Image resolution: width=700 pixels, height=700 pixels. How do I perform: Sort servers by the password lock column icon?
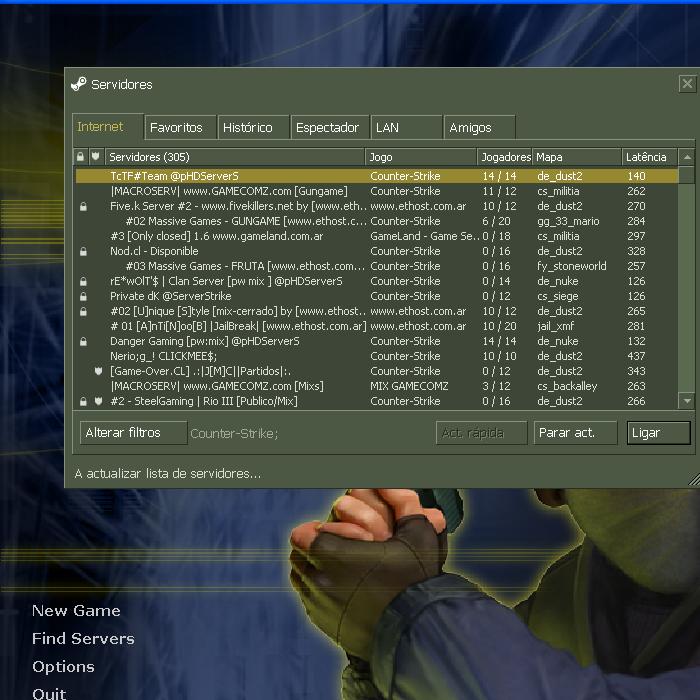(x=81, y=157)
